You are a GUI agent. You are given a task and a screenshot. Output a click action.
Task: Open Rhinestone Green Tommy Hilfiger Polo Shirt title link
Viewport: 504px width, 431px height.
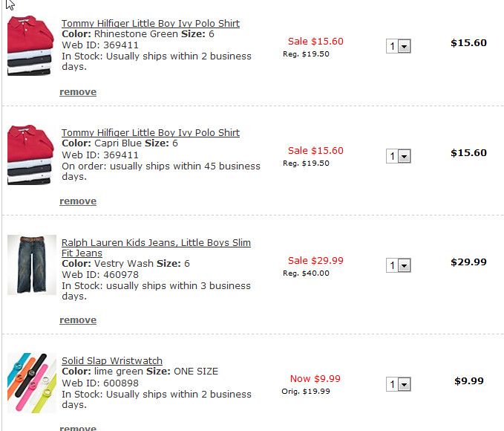click(x=150, y=24)
